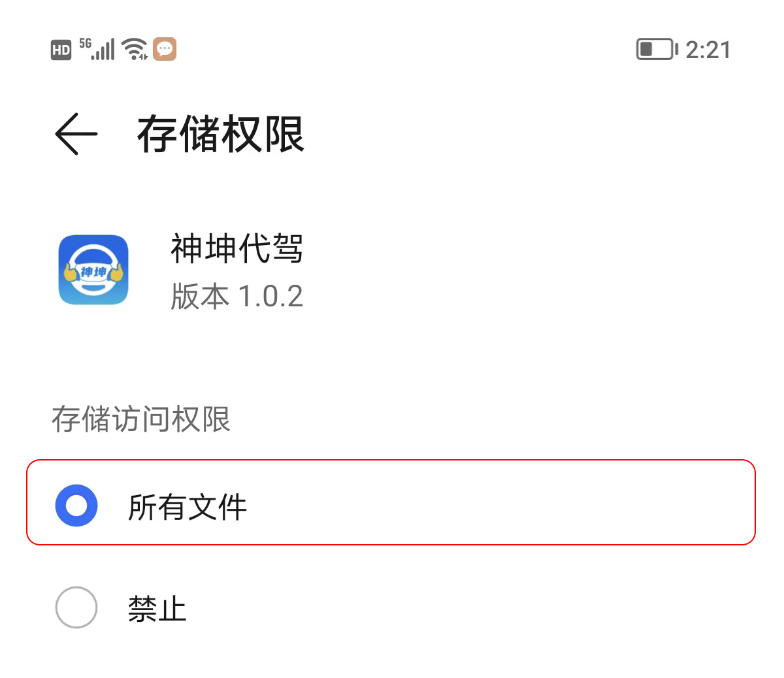The height and width of the screenshot is (678, 784).
Task: Tap the battery level icon
Action: 657,50
